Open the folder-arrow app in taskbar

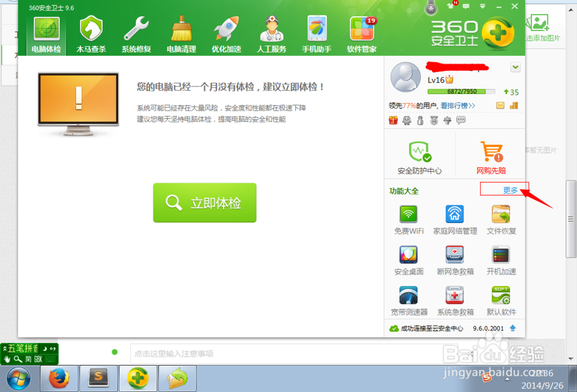tap(177, 378)
